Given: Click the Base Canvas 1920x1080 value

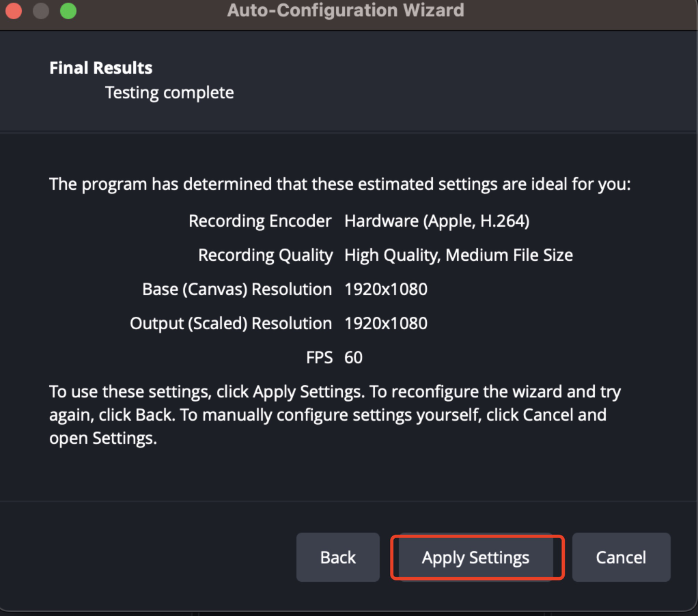Looking at the screenshot, I should click(386, 289).
